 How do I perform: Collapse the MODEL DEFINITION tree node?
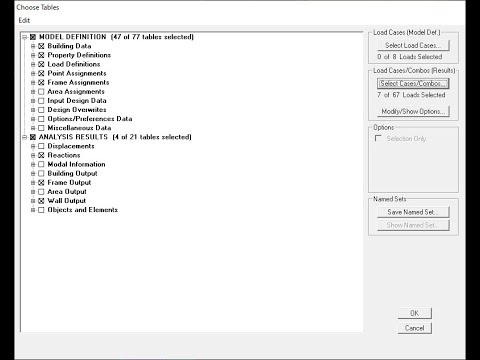point(24,37)
